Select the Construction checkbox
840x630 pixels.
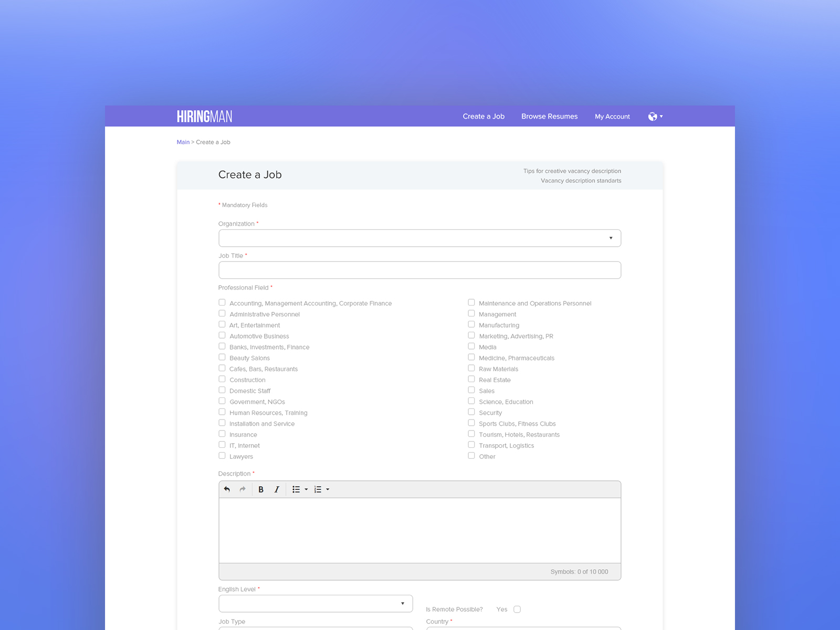pyautogui.click(x=222, y=379)
